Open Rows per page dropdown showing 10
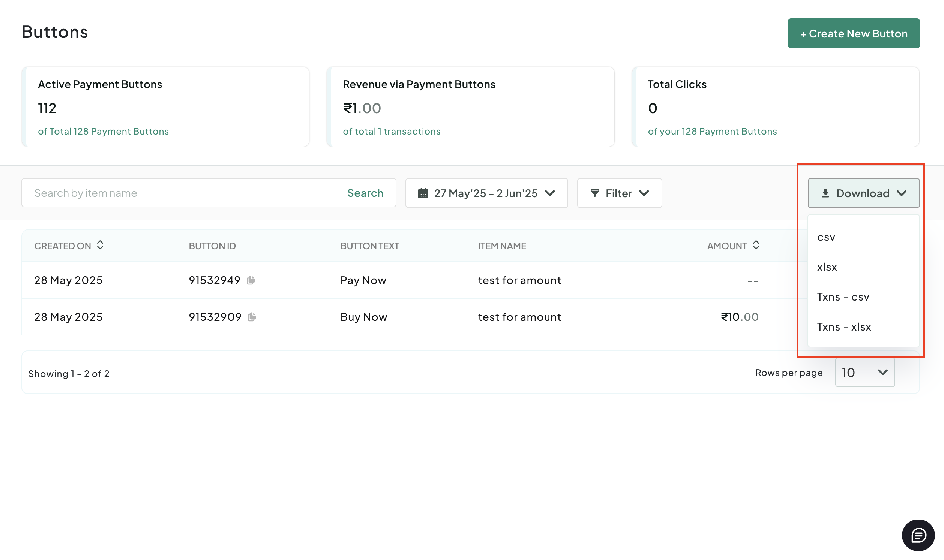Viewport: 944px width, 560px height. (865, 373)
